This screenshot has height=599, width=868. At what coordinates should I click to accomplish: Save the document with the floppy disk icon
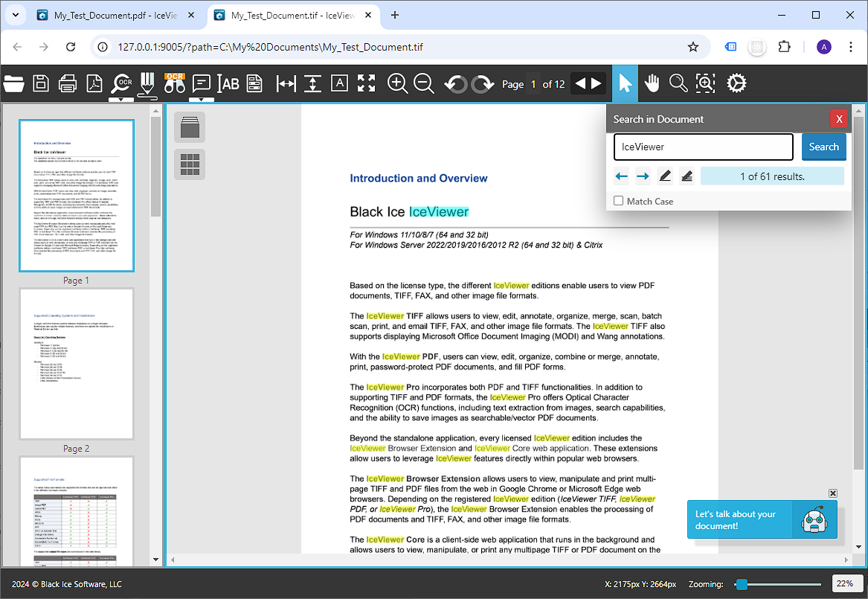(x=41, y=83)
